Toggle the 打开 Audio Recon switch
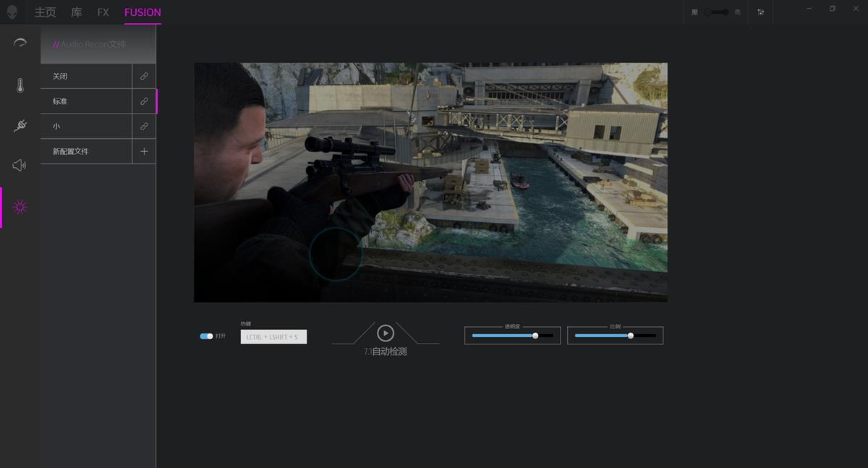 [x=206, y=336]
